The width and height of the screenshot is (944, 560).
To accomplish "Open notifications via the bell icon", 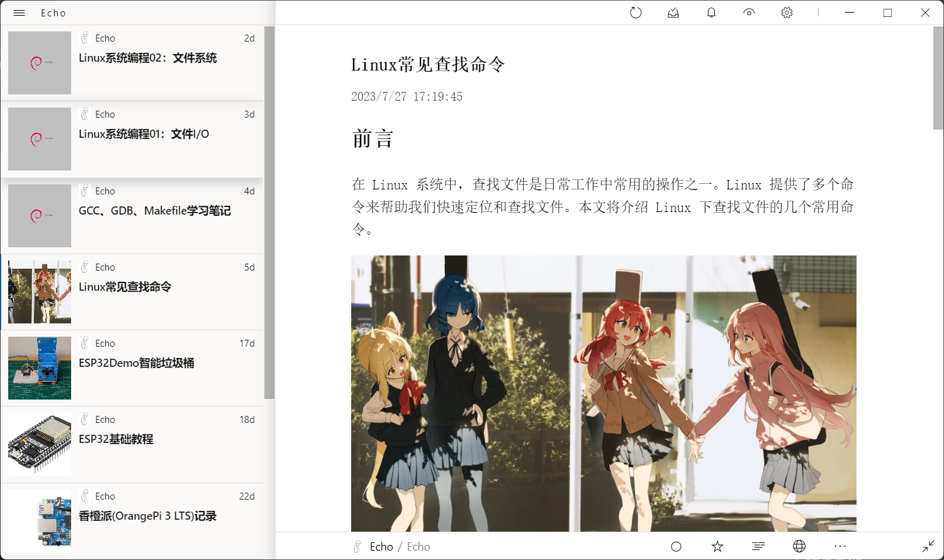I will click(x=711, y=13).
